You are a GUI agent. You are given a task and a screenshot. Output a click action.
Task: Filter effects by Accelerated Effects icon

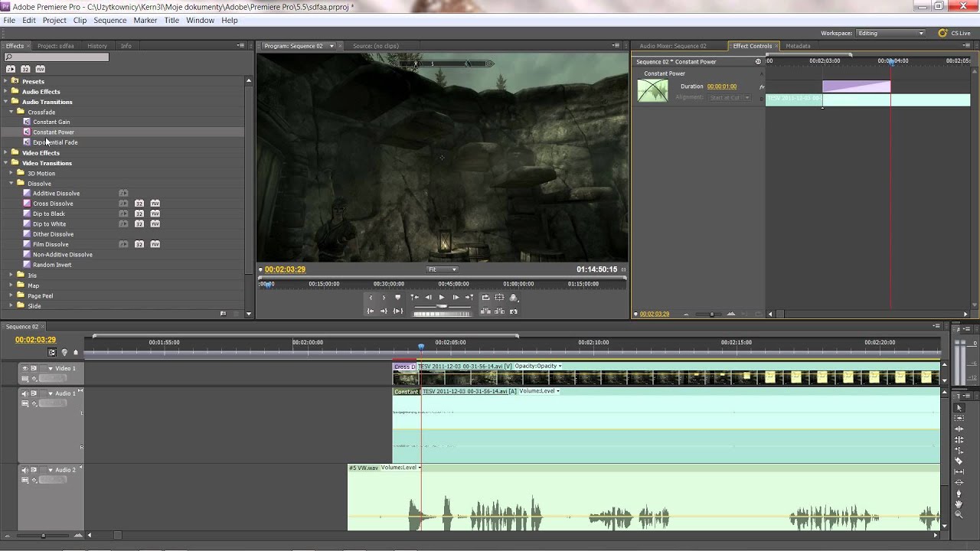[11, 69]
